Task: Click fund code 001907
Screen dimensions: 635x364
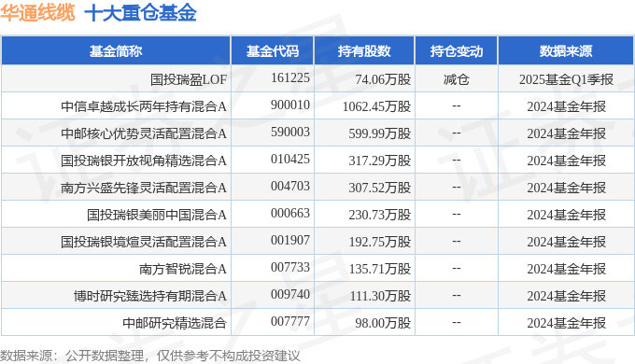Action: (x=290, y=241)
